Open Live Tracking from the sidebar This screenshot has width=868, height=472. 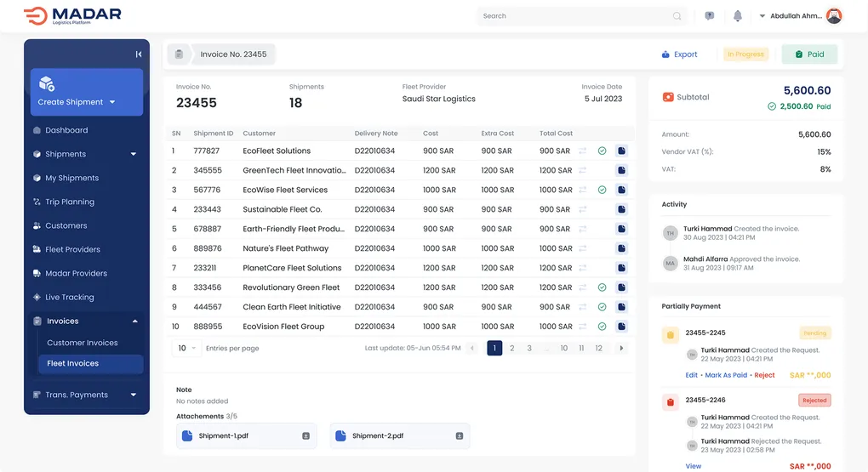click(x=70, y=298)
